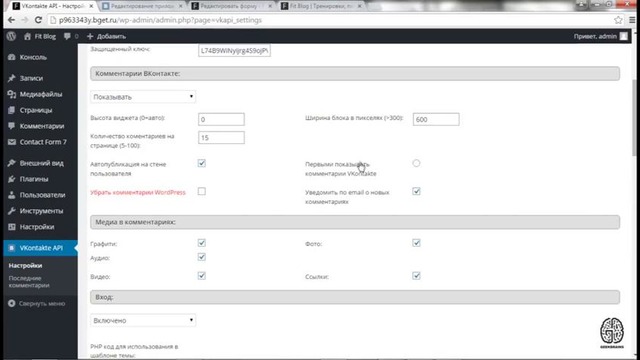Click the Записи pin icon
640x360 pixels.
pos(11,78)
